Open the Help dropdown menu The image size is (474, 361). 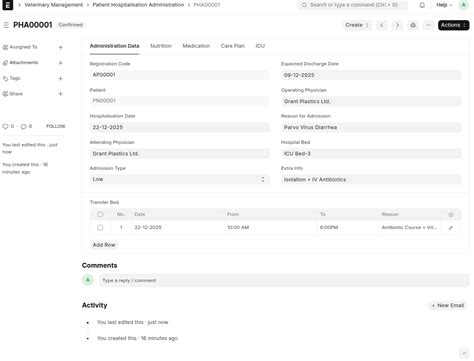444,5
